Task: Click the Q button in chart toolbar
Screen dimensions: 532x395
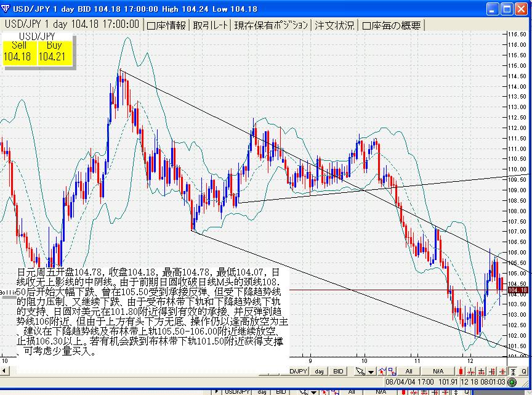Action: 524,371
